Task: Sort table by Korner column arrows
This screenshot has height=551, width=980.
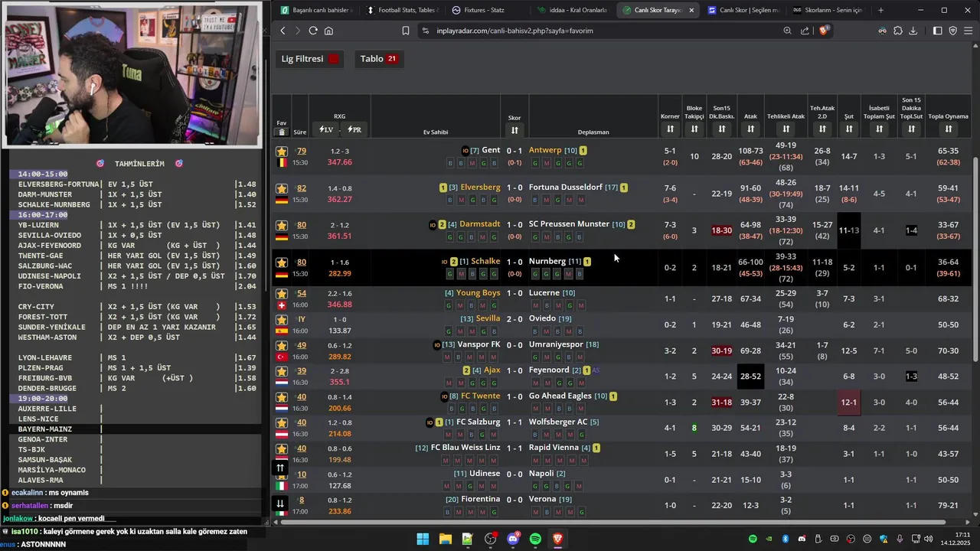Action: click(x=670, y=129)
